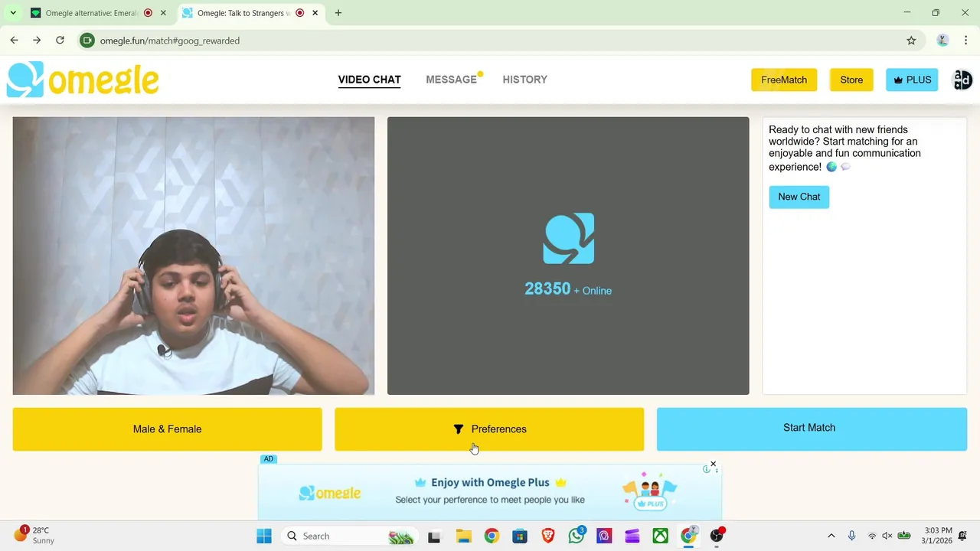This screenshot has height=551, width=980.
Task: Go back to the previous page
Action: coord(14,41)
